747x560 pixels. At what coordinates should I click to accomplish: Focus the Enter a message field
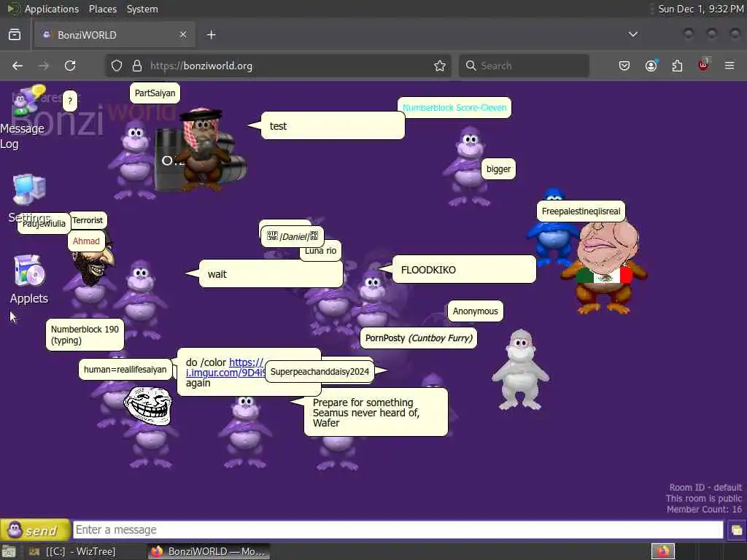[398, 529]
